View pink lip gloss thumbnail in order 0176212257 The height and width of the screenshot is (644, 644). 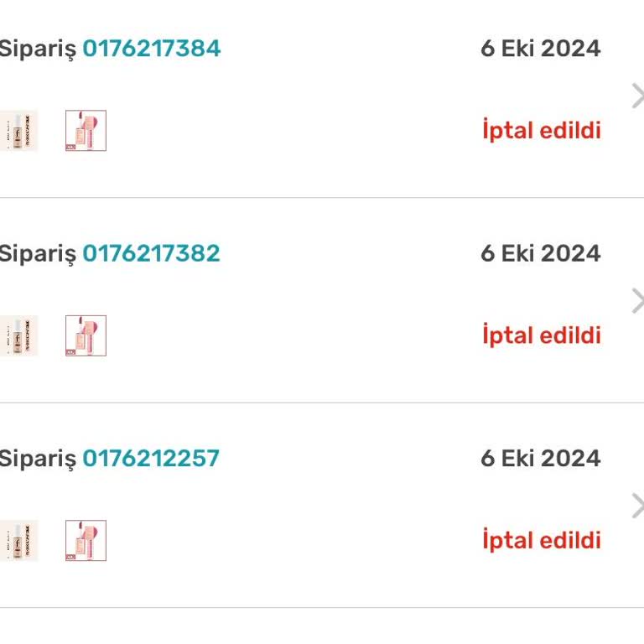point(86,541)
